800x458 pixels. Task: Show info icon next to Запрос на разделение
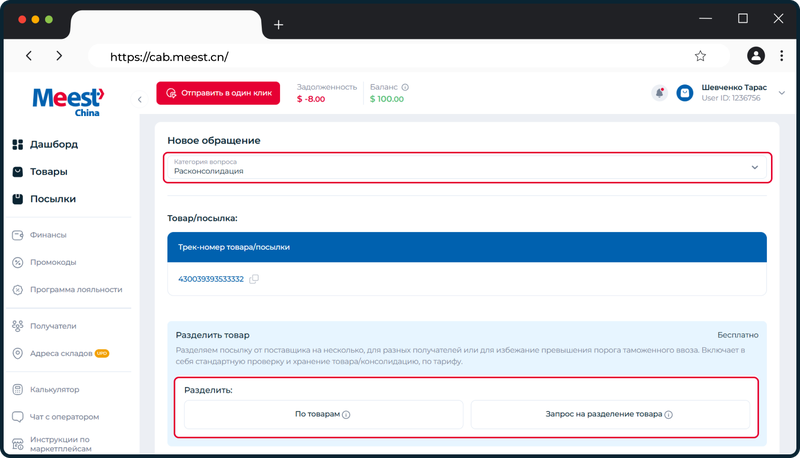point(669,415)
